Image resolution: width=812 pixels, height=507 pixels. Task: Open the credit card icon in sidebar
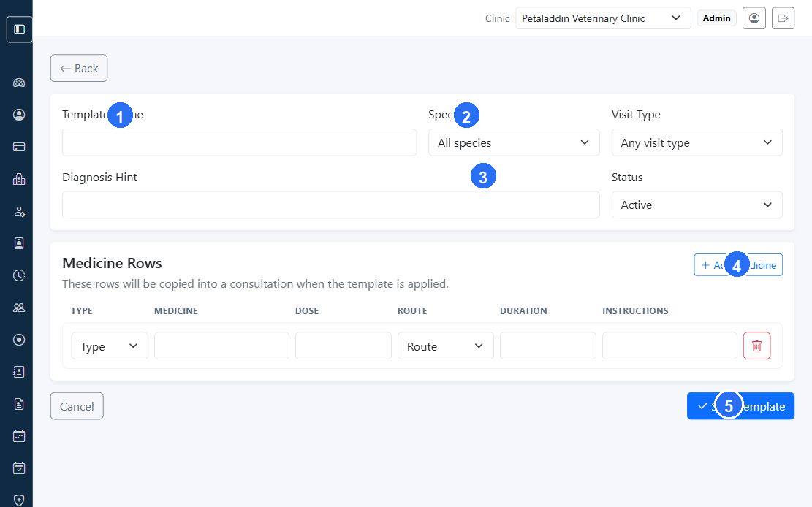pyautogui.click(x=19, y=147)
